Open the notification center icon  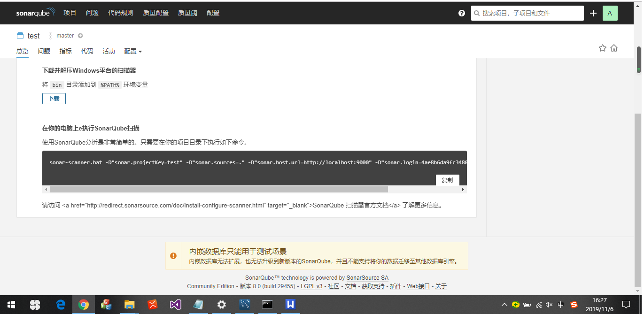[626, 305]
